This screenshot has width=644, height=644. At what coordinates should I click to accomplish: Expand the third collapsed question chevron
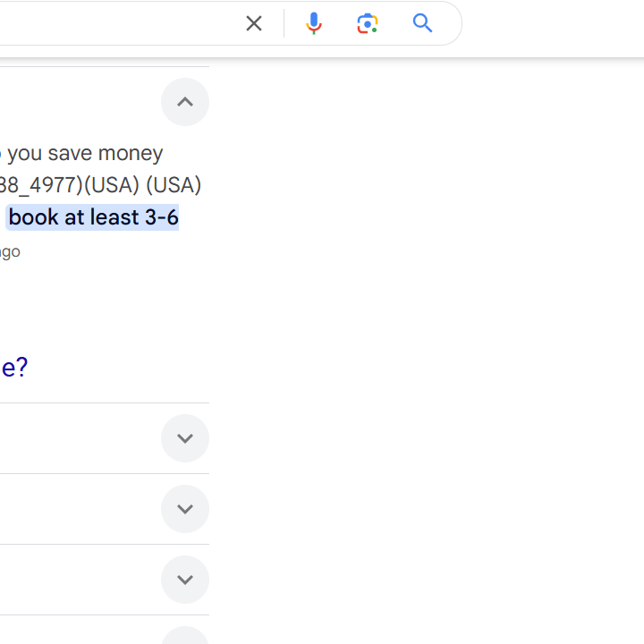click(x=185, y=580)
